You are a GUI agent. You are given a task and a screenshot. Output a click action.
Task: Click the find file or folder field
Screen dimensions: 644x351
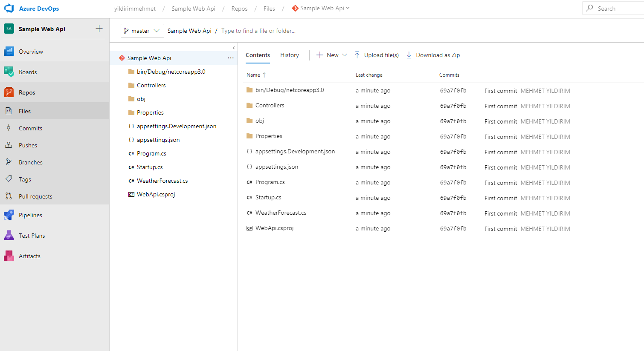(x=258, y=31)
